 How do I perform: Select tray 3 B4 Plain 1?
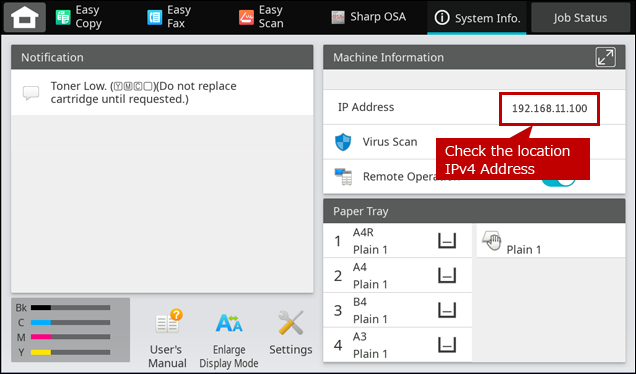[398, 310]
